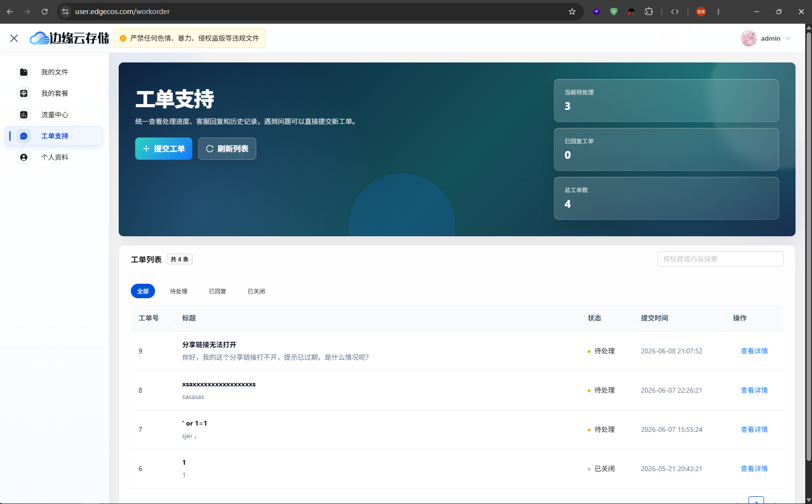Bookmark this page with the star icon
Viewport: 812px width, 504px height.
coord(572,12)
